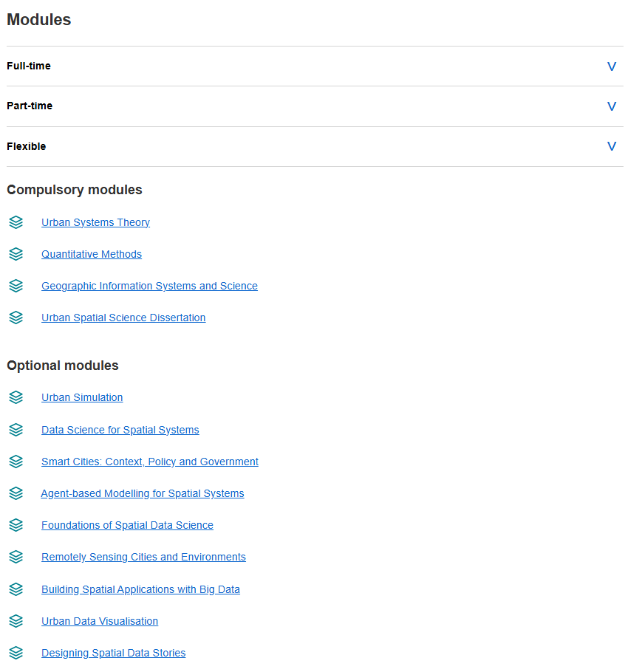Click stack icon next to Urban Spatial Science Dissertation
Viewport: 625px width, 672px height.
pos(16,318)
